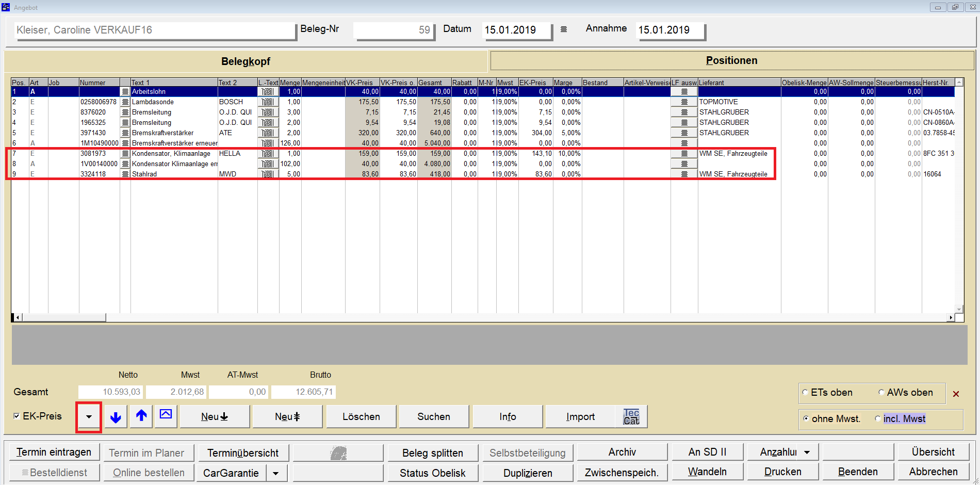The width and height of the screenshot is (980, 485).
Task: Move position down with blue down arrow
Action: point(116,417)
